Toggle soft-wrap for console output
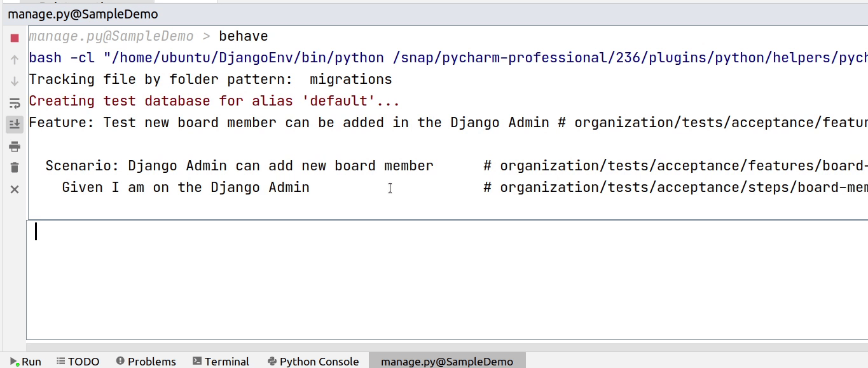 (15, 103)
